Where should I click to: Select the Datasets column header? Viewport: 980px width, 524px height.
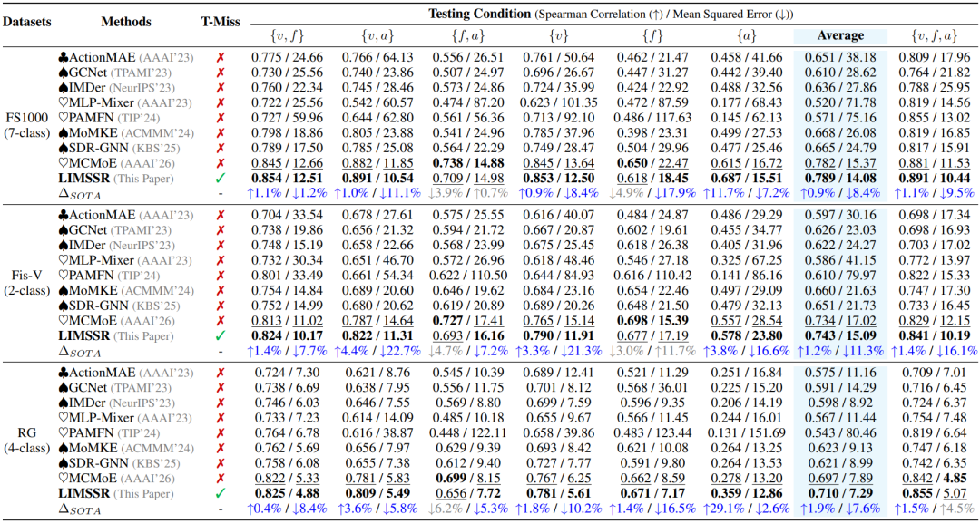coord(26,21)
